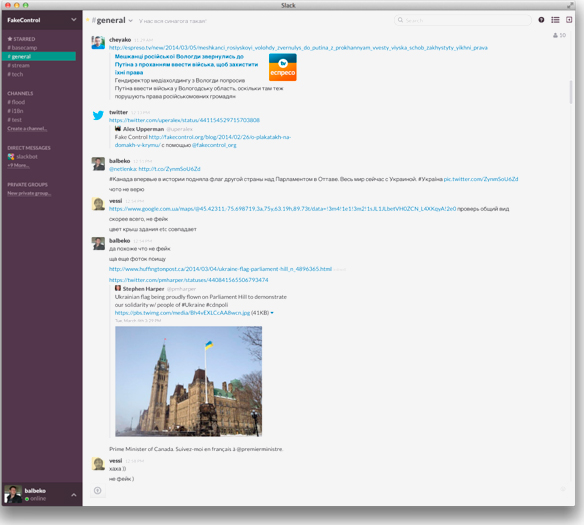
Task: Expand the FakeControl team menu
Action: coord(73,20)
